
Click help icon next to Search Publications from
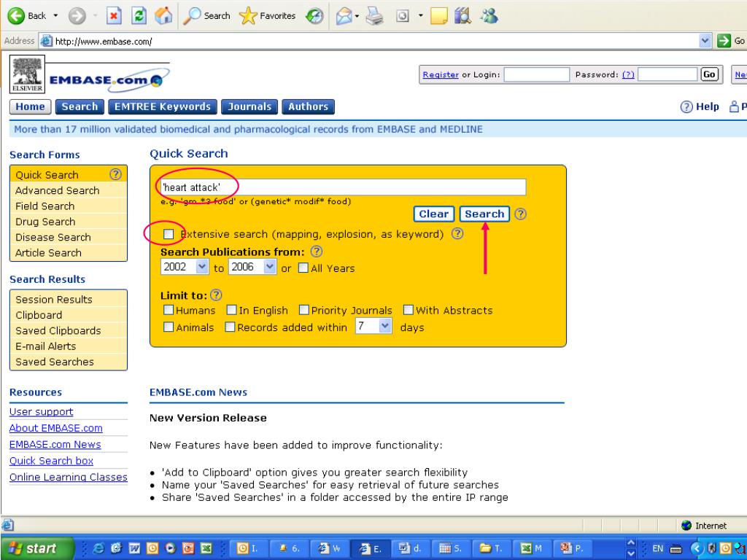click(x=317, y=252)
